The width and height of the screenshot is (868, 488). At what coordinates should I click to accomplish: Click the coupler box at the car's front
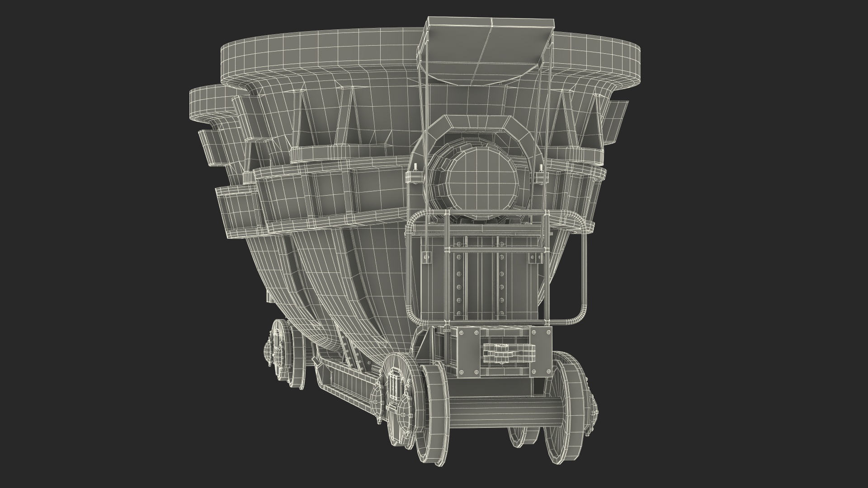coord(504,352)
